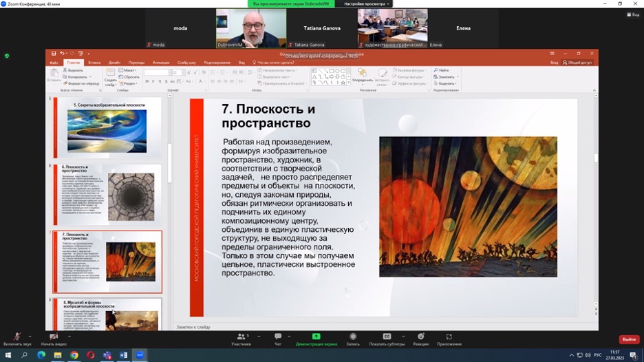
Task: Open Приложения apps icon
Action: pos(449,337)
